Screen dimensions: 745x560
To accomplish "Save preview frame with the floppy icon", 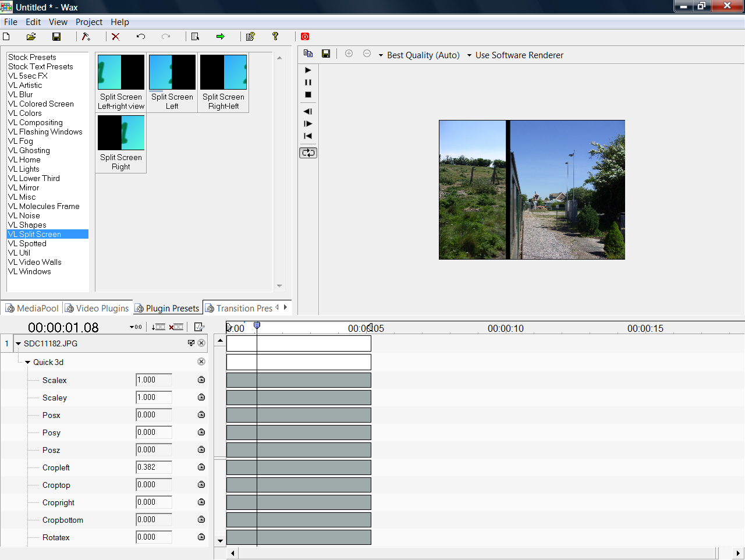I will pyautogui.click(x=326, y=54).
